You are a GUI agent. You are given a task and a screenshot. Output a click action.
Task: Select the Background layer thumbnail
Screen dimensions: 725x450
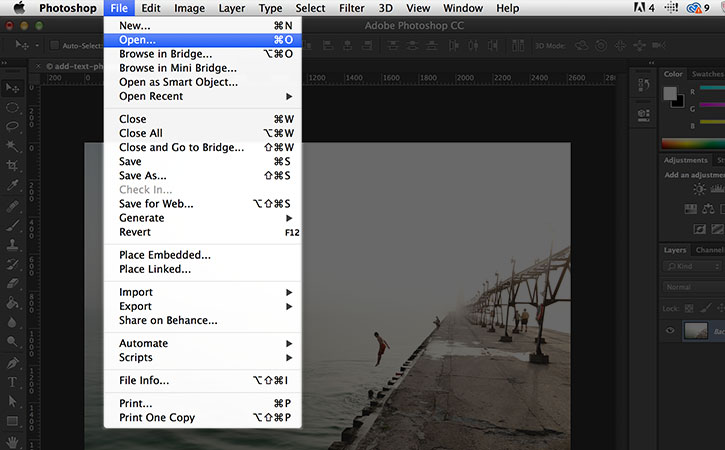point(699,331)
